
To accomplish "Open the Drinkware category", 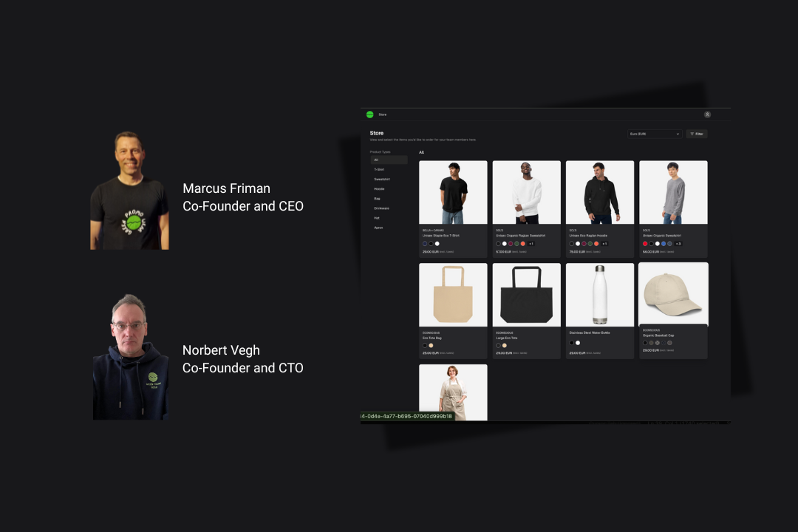I will (x=381, y=208).
